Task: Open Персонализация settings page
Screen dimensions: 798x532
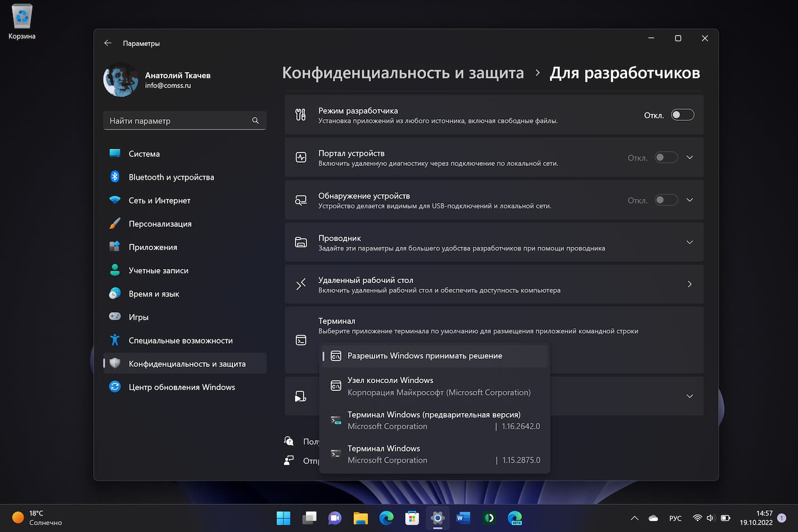Action: click(160, 224)
